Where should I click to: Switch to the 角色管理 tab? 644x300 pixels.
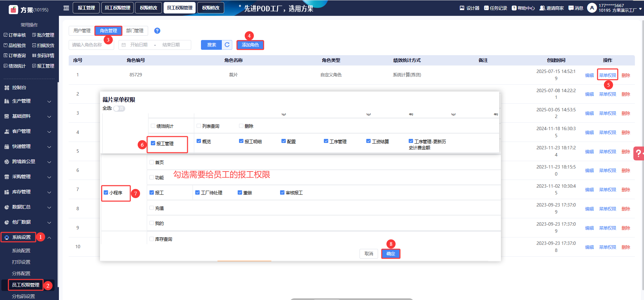pyautogui.click(x=108, y=31)
